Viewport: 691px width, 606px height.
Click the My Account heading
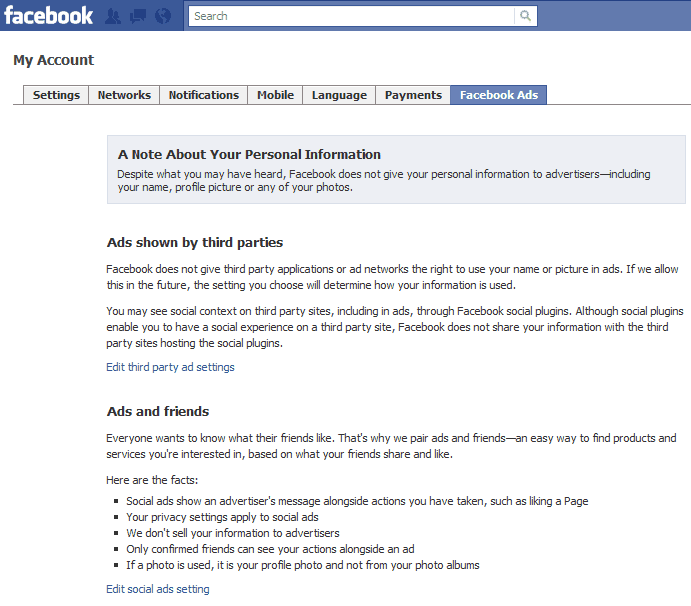[x=54, y=60]
